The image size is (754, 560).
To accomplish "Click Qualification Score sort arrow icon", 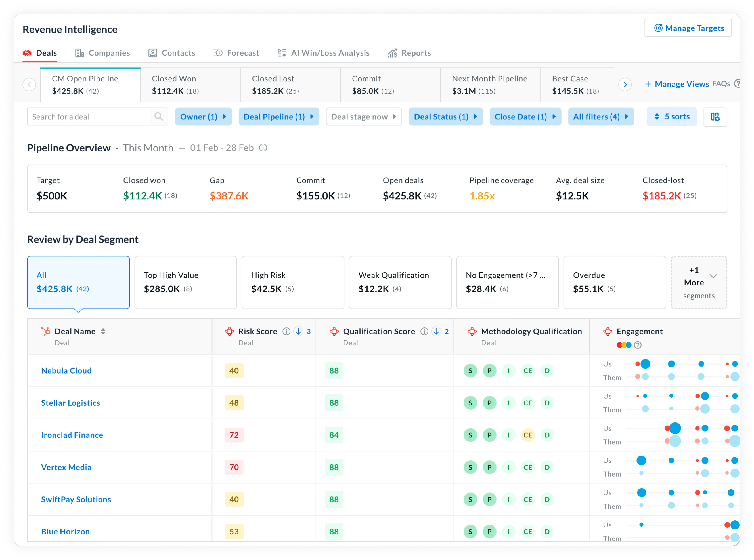I will pyautogui.click(x=436, y=332).
